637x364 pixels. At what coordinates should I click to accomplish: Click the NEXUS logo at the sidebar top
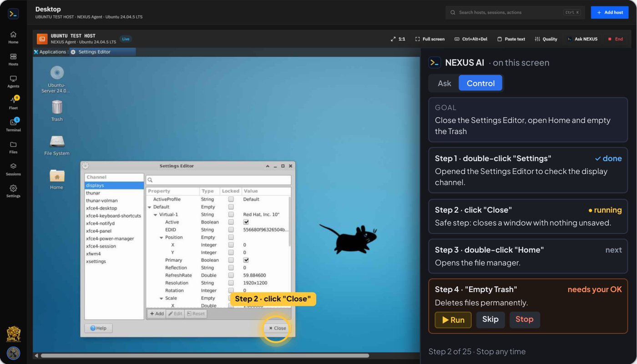click(13, 14)
